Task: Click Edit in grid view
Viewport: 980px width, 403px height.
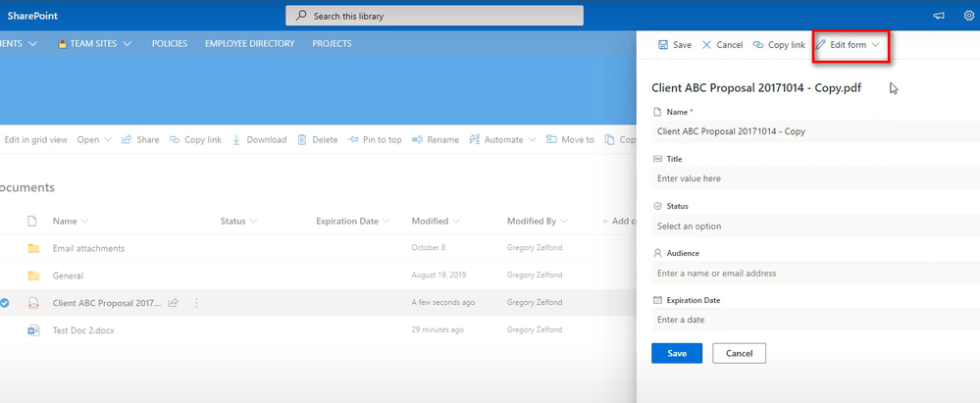Action: coord(33,140)
